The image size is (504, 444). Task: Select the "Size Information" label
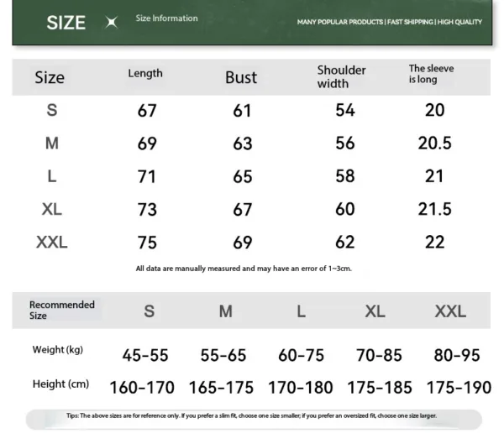coord(167,18)
